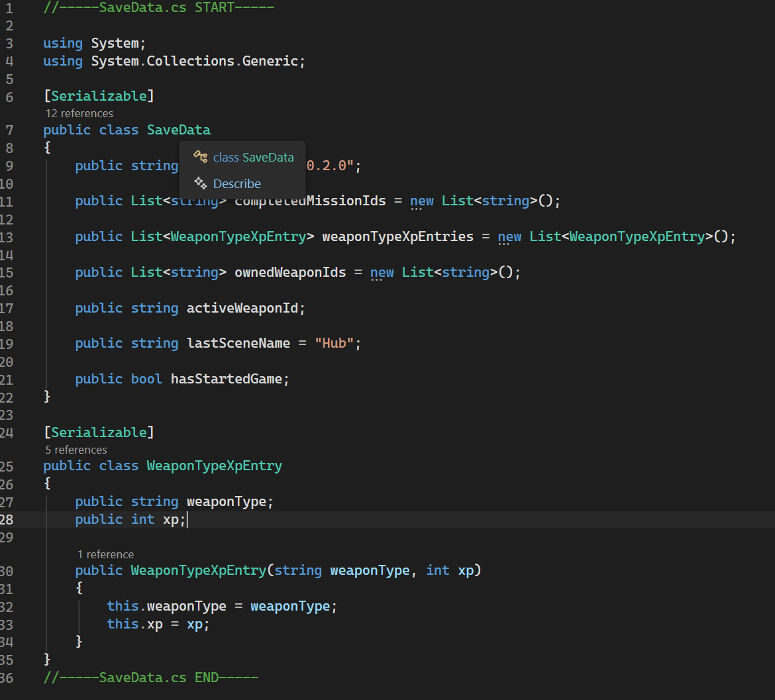The image size is (775, 700).
Task: Click the "0.2.0" version string on line 9
Action: point(329,166)
